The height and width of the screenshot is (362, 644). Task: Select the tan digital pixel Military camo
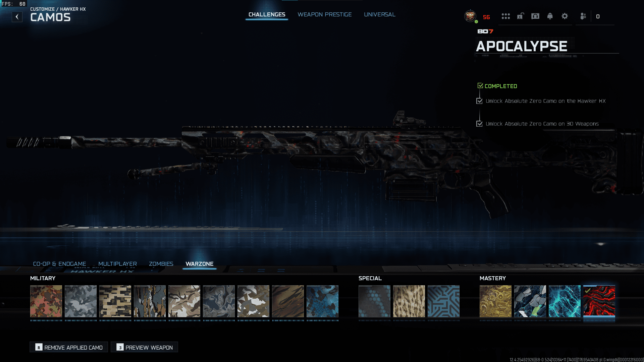(x=115, y=301)
